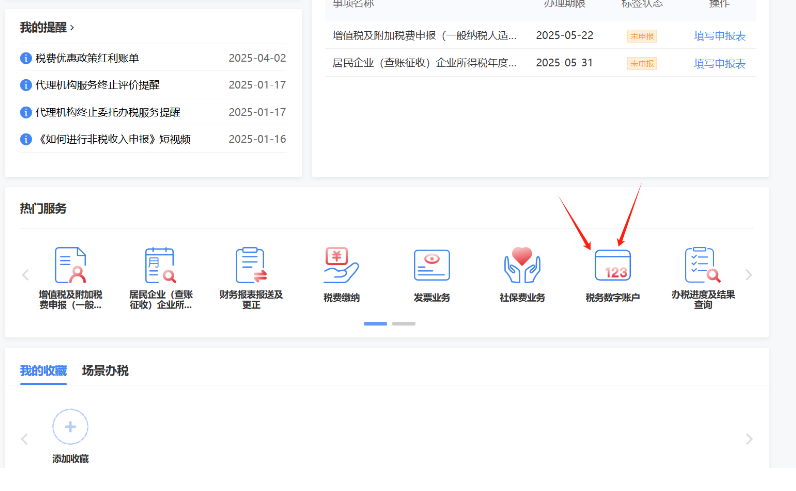
Task: Click 填写申报表 for 增值税及附加税费申报
Action: click(719, 36)
